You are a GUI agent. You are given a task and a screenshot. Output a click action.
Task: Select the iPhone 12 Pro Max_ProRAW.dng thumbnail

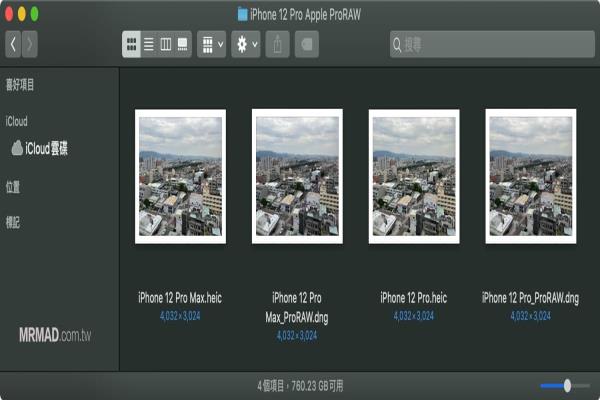tap(297, 176)
